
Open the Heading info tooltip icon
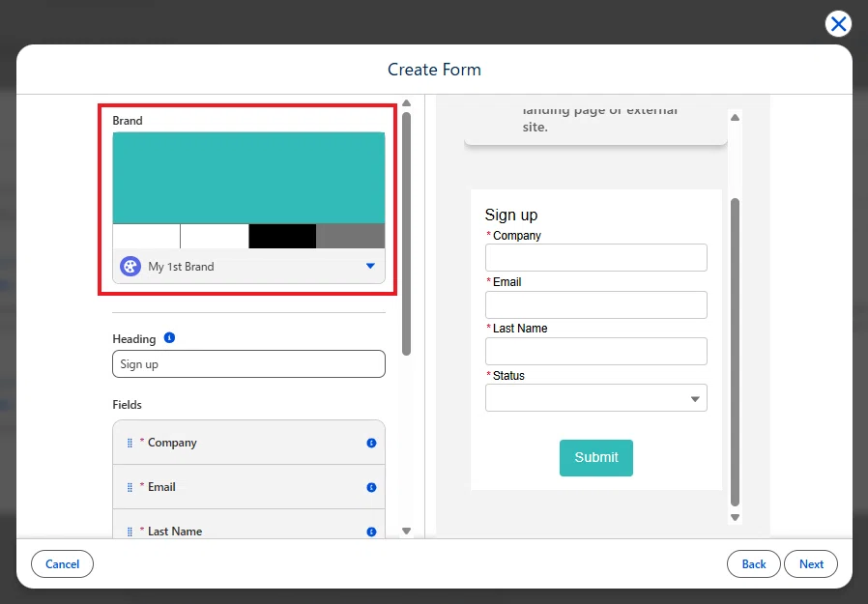coord(169,337)
